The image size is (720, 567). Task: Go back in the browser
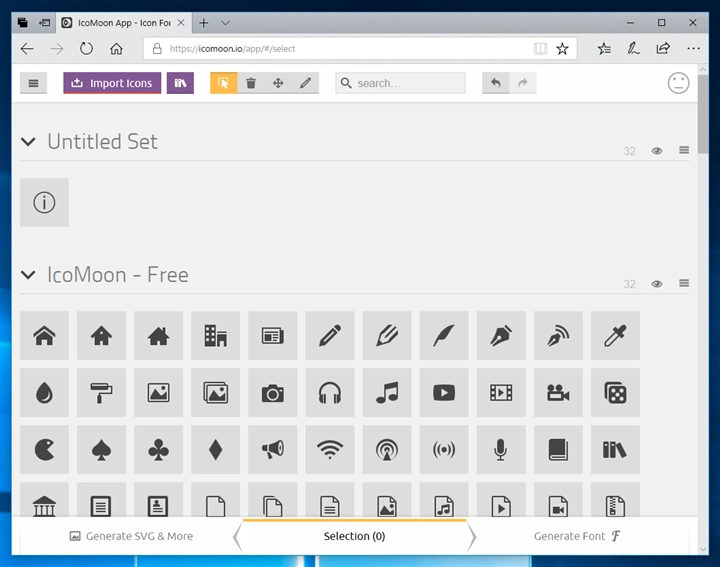click(x=27, y=49)
